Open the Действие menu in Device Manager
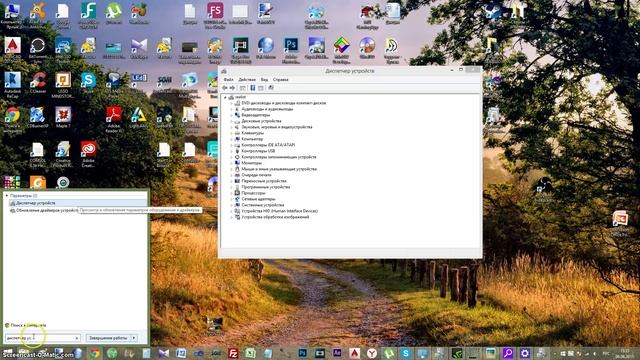The height and width of the screenshot is (360, 640). (x=247, y=80)
